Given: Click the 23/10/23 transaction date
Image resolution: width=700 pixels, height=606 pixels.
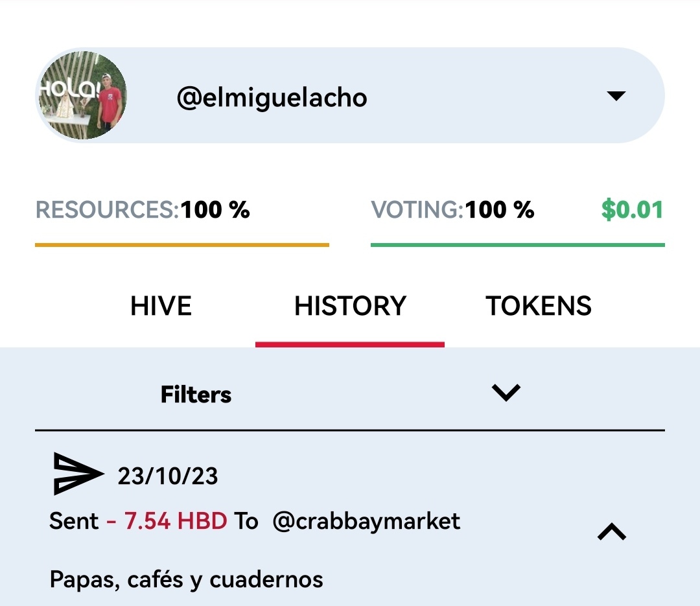Looking at the screenshot, I should [x=168, y=476].
